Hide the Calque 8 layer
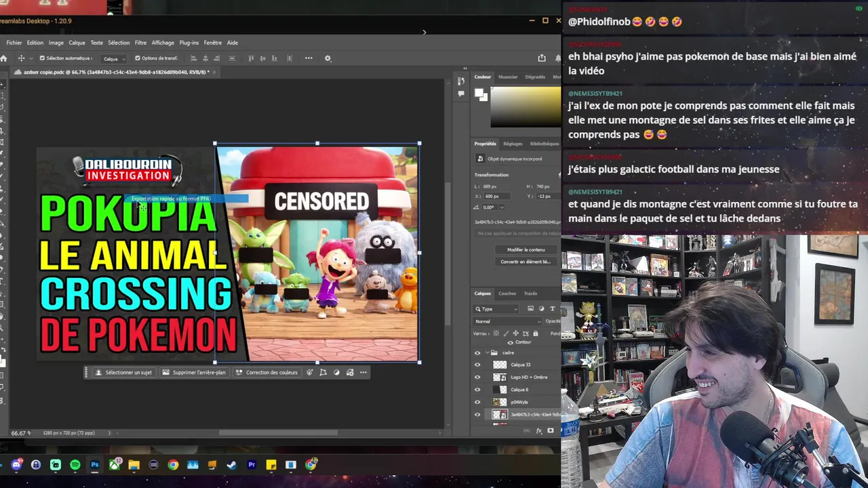Screen dimensions: 868x488 pos(477,390)
